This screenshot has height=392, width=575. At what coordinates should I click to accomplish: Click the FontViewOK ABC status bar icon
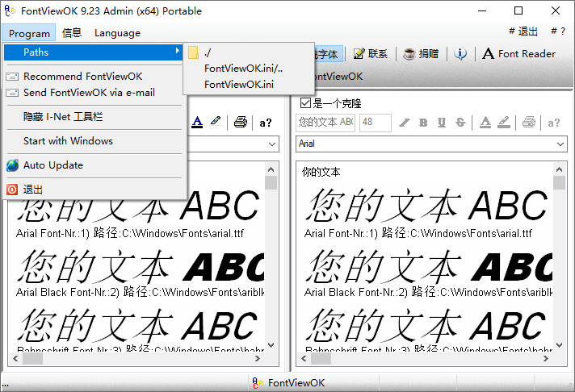tap(258, 383)
